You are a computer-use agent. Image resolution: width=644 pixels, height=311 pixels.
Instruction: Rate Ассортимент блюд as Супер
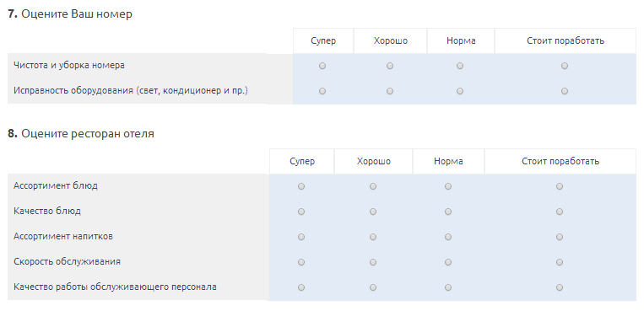pyautogui.click(x=301, y=186)
